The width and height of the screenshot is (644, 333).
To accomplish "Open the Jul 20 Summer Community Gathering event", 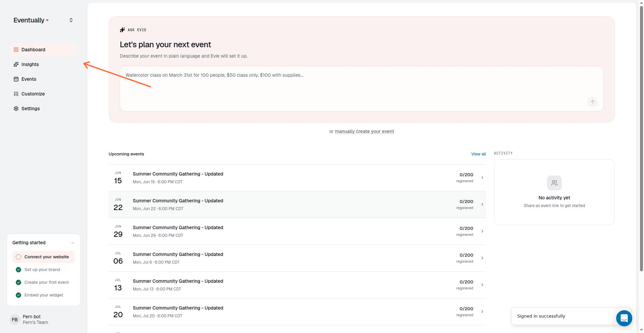I will pos(297,312).
